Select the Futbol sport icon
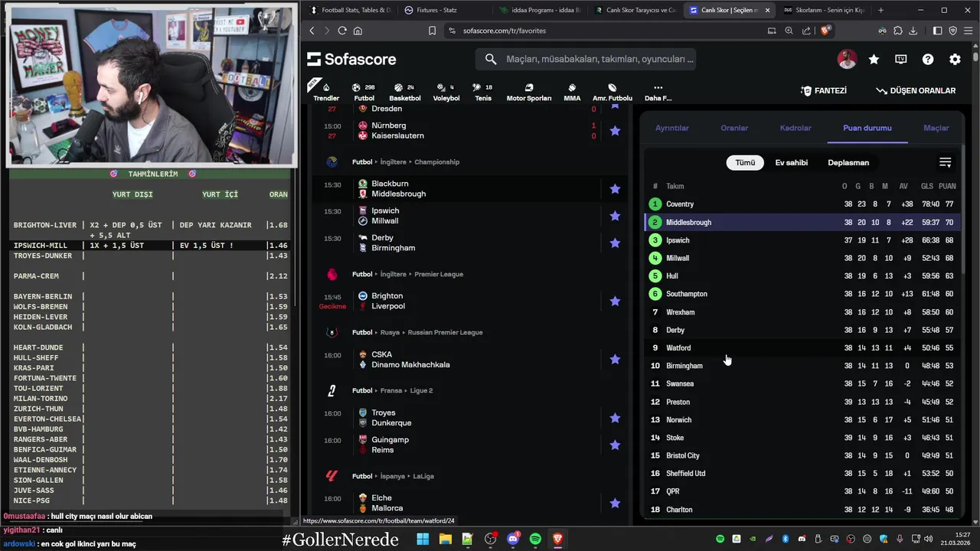The width and height of the screenshot is (980, 551). pos(364,91)
